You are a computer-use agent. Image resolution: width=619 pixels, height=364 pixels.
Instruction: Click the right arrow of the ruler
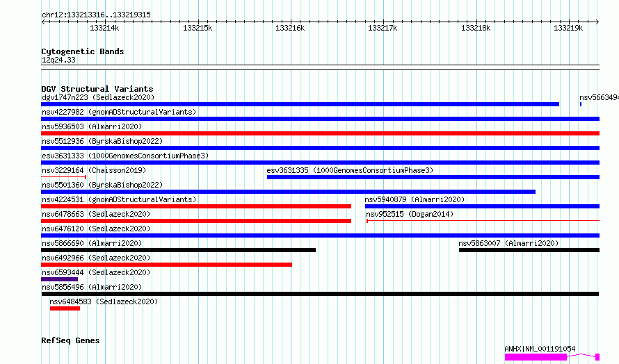pyautogui.click(x=597, y=22)
